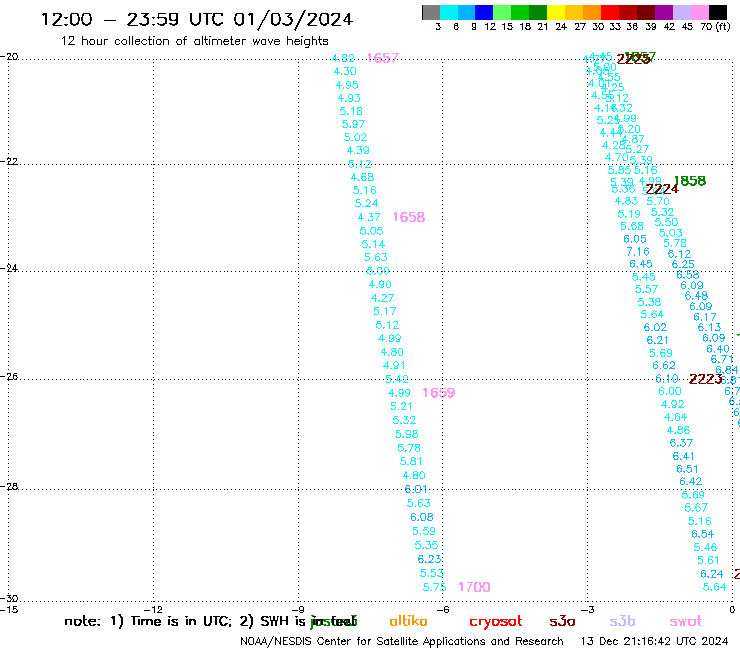Click the orange 30 ft legend swatch

(592, 12)
